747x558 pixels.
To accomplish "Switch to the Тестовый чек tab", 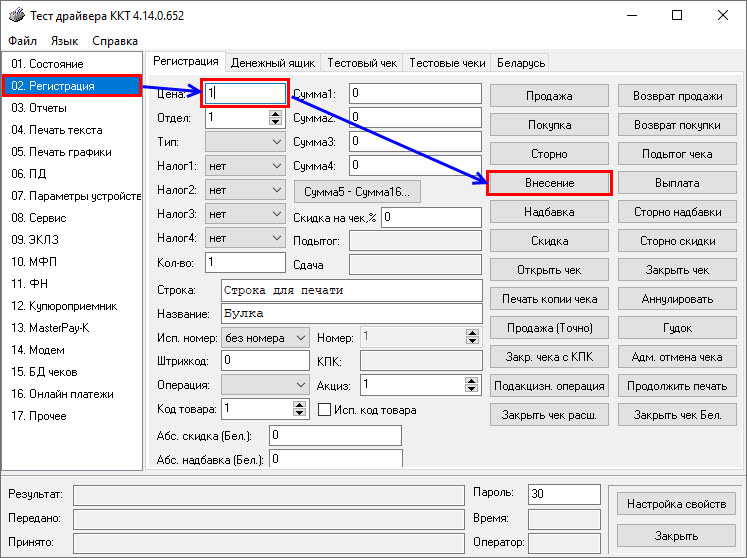I will (362, 63).
